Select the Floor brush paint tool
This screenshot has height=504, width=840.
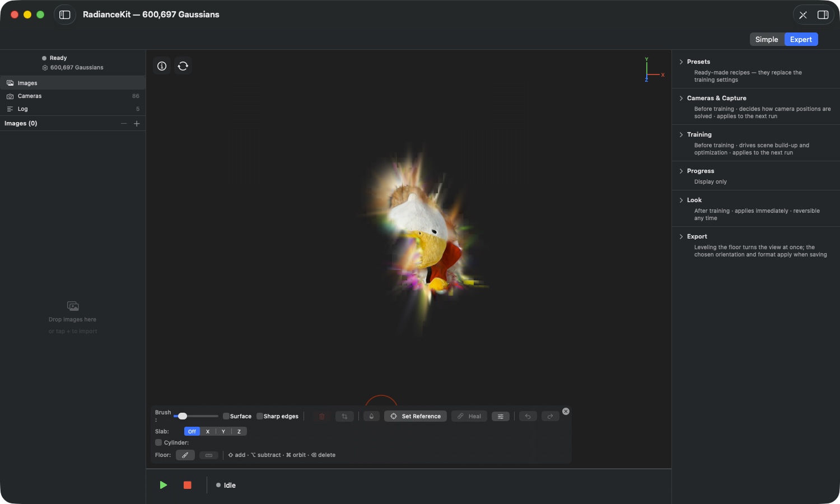coord(185,455)
